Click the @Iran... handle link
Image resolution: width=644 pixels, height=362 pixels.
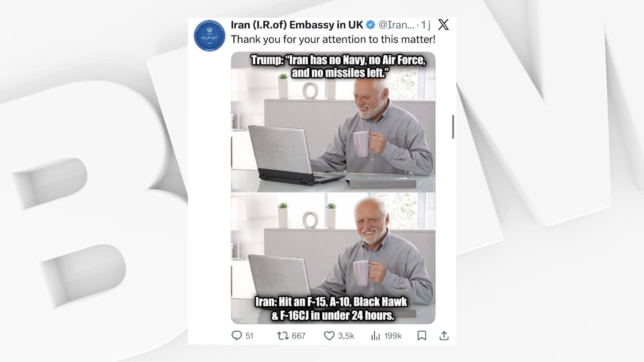pos(396,25)
